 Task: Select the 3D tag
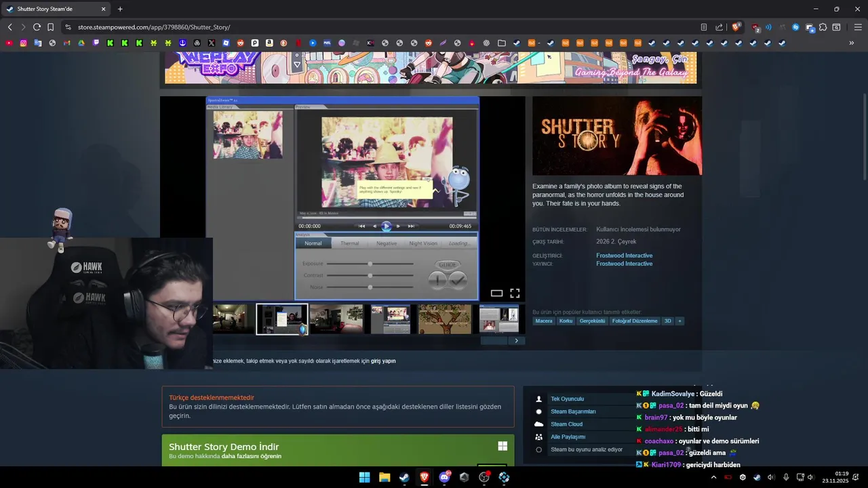[x=667, y=321]
